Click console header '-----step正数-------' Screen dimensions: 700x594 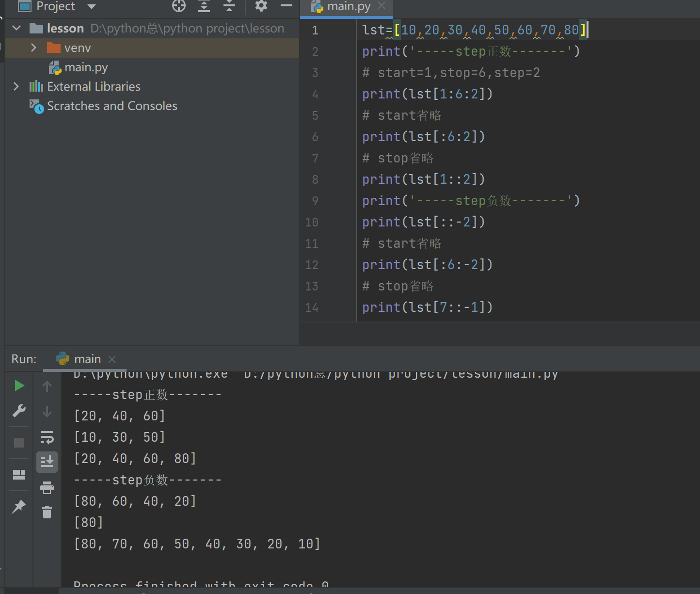click(x=148, y=395)
